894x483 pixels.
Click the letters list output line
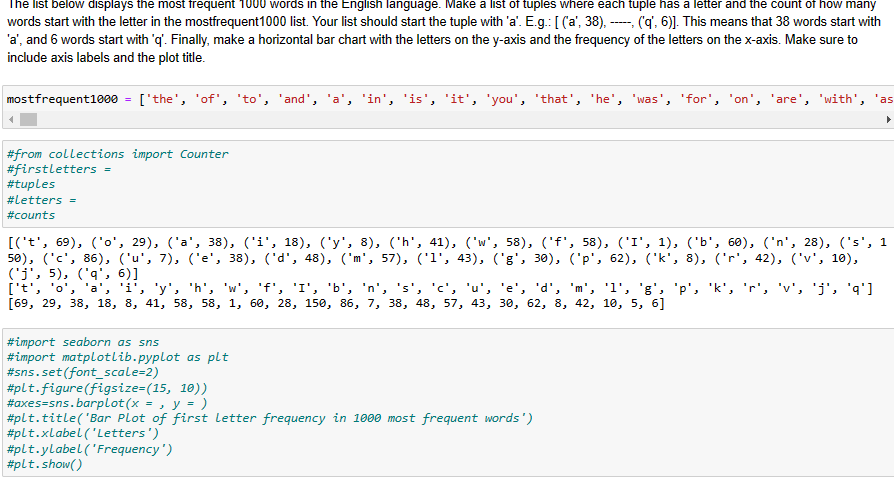[440, 289]
